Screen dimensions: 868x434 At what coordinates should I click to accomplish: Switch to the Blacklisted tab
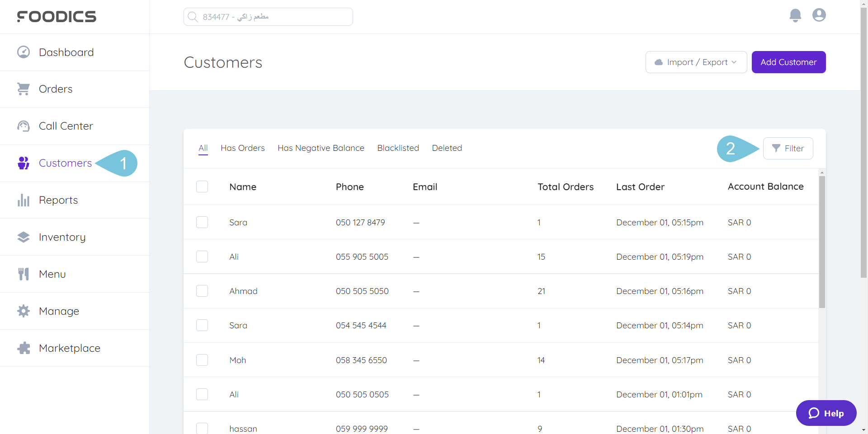pos(398,148)
